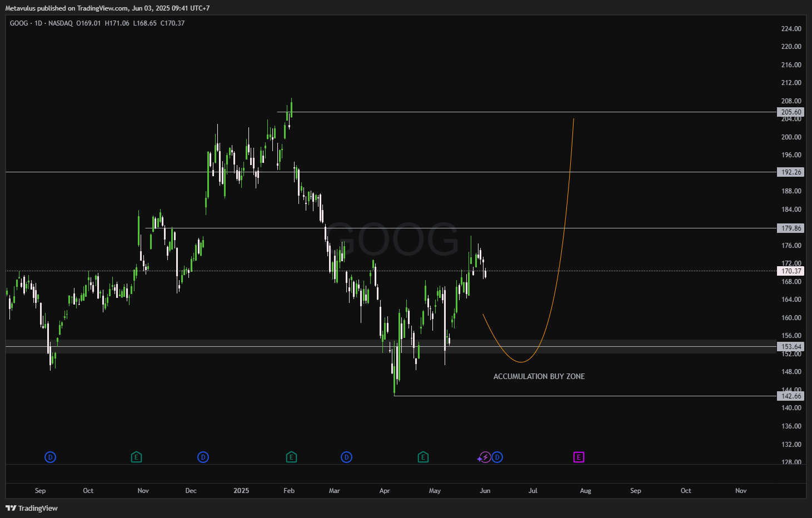The width and height of the screenshot is (812, 518).
Task: Click the high value H171.06
Action: 117,23
